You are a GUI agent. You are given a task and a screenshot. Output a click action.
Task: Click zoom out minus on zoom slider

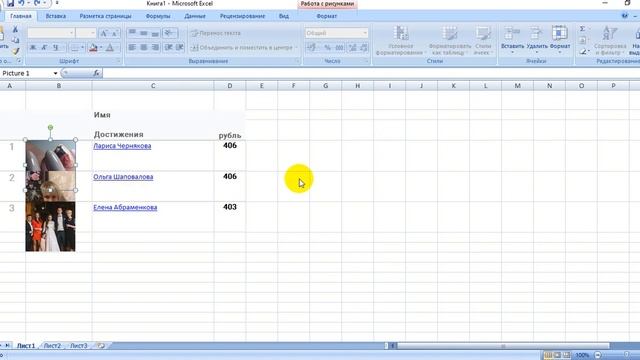pos(598,355)
